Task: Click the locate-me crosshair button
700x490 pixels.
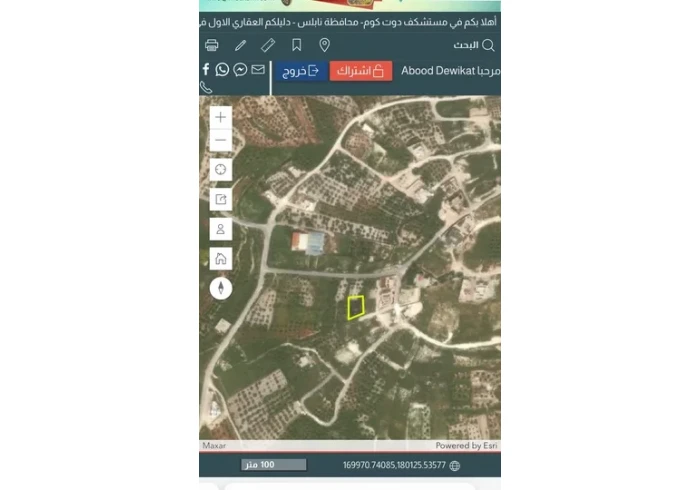Action: [221, 169]
